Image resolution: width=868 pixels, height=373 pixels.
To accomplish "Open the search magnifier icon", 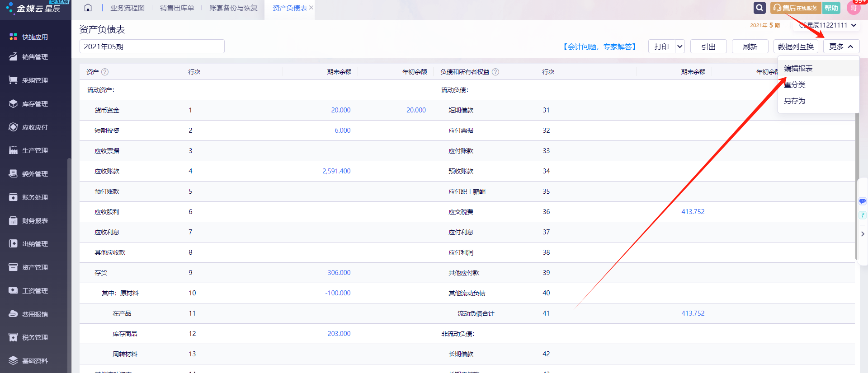I will point(759,8).
